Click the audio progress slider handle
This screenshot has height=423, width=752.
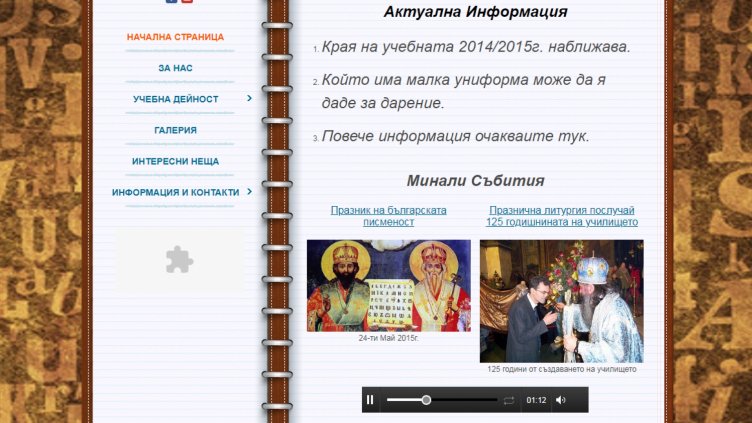pos(426,400)
